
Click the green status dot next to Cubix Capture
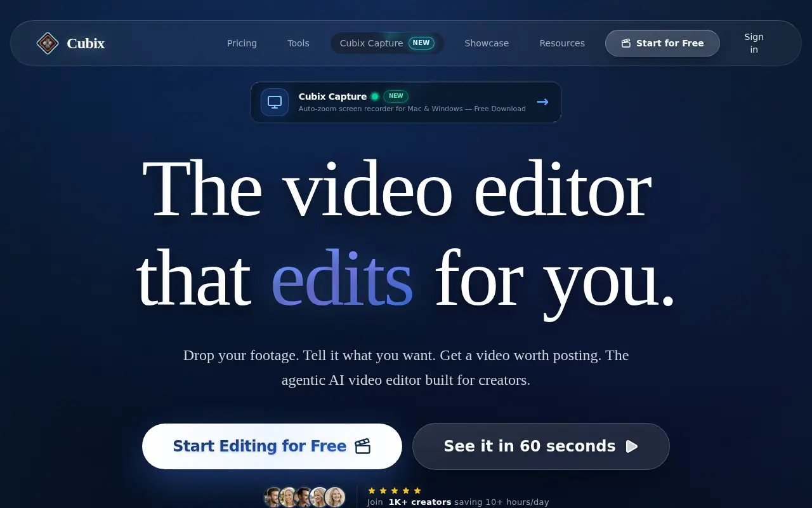coord(375,97)
